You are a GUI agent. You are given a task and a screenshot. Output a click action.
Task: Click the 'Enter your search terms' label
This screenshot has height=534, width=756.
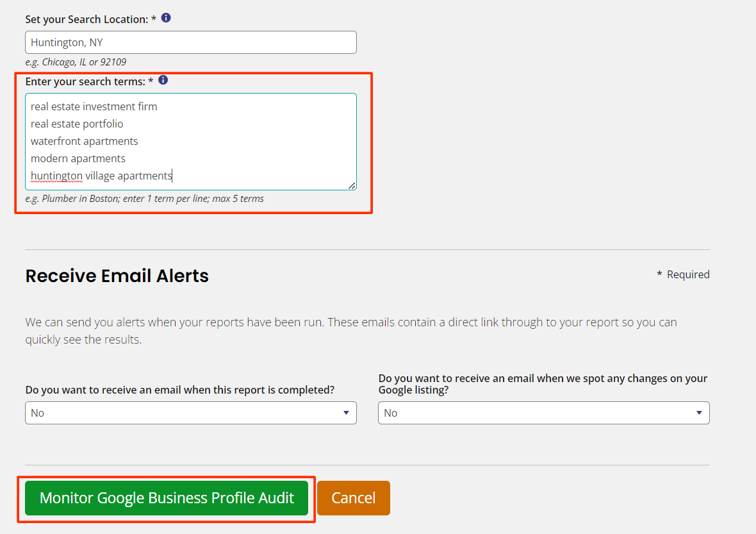[89, 81]
